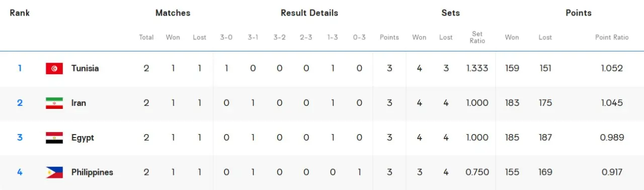Image resolution: width=644 pixels, height=190 pixels.
Task: Click rank number 4
Action: pyautogui.click(x=20, y=172)
